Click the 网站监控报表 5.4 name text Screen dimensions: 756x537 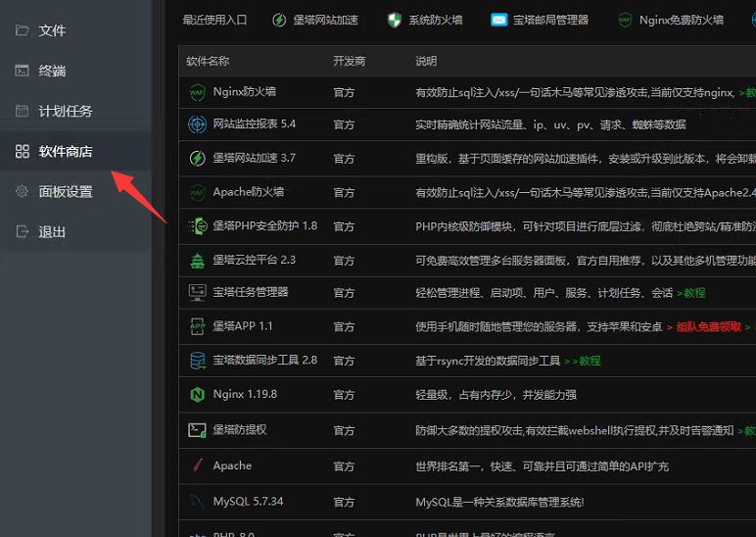pyautogui.click(x=255, y=124)
